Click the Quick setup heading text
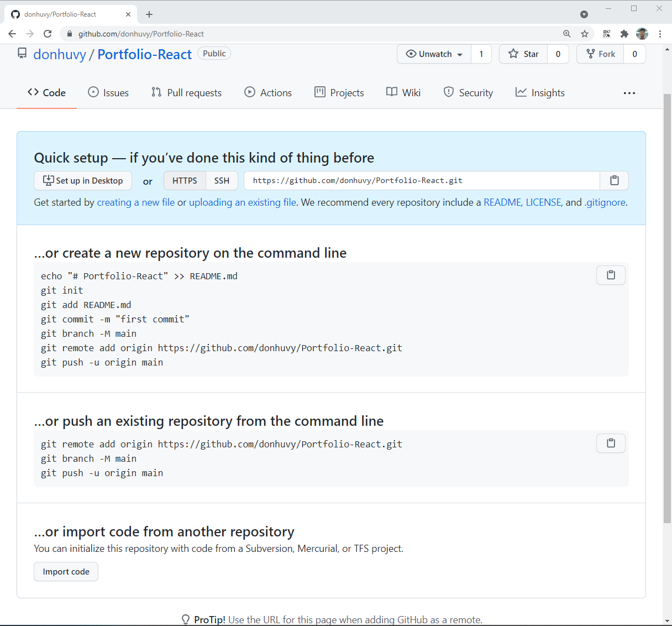 (x=204, y=158)
